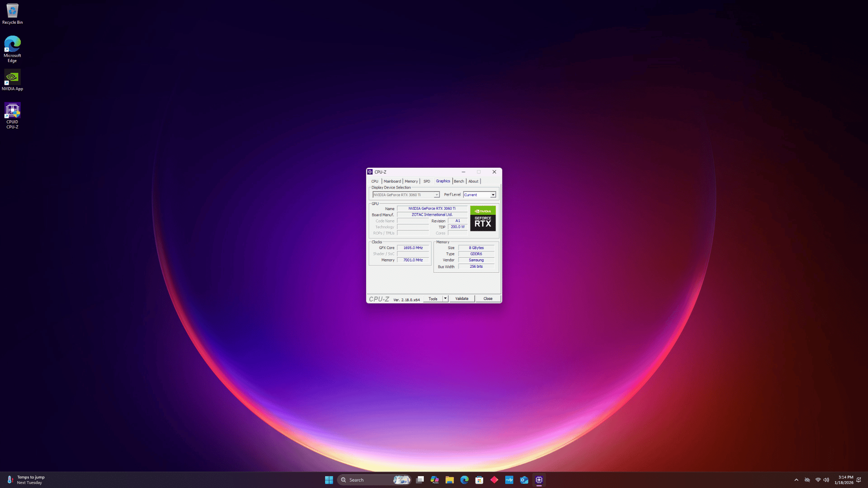Click the Close button in CPU-Z

point(488,299)
